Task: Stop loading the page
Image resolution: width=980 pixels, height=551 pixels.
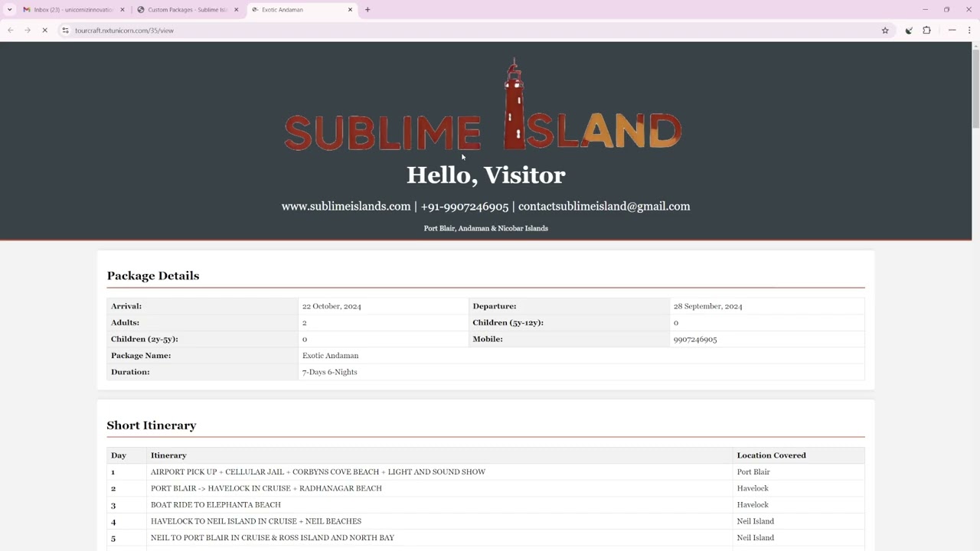Action: pos(44,31)
